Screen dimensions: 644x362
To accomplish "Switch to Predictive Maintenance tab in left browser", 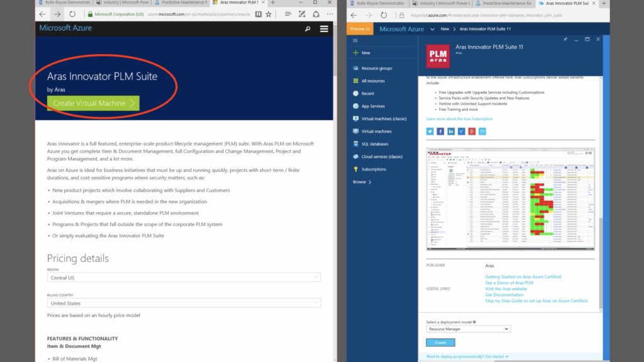I will pos(180,3).
